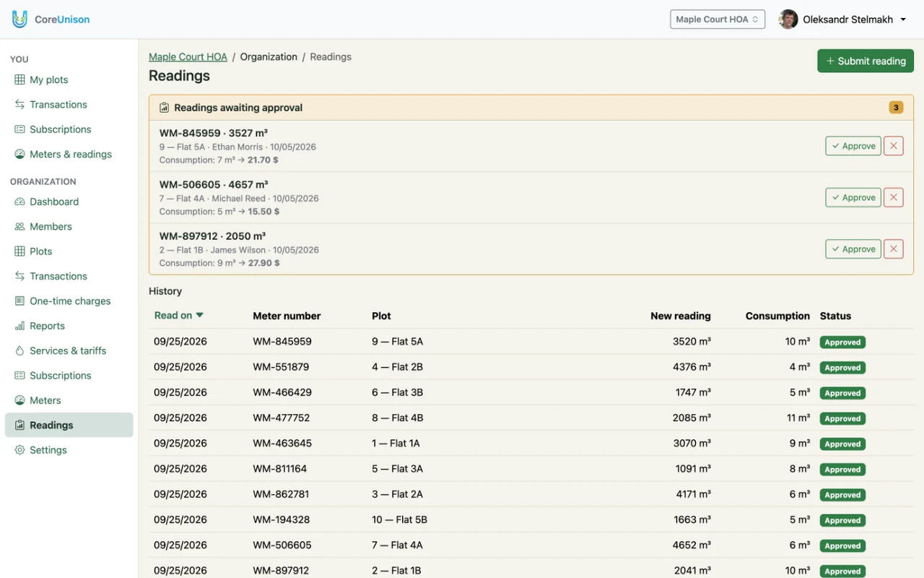924x578 pixels.
Task: Sort history by Read on column
Action: (179, 316)
